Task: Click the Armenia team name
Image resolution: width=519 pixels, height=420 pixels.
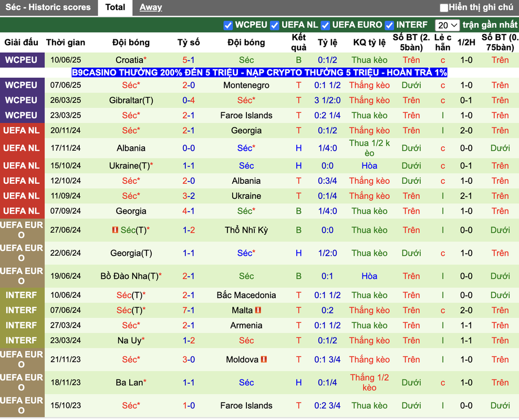Action: [246, 325]
